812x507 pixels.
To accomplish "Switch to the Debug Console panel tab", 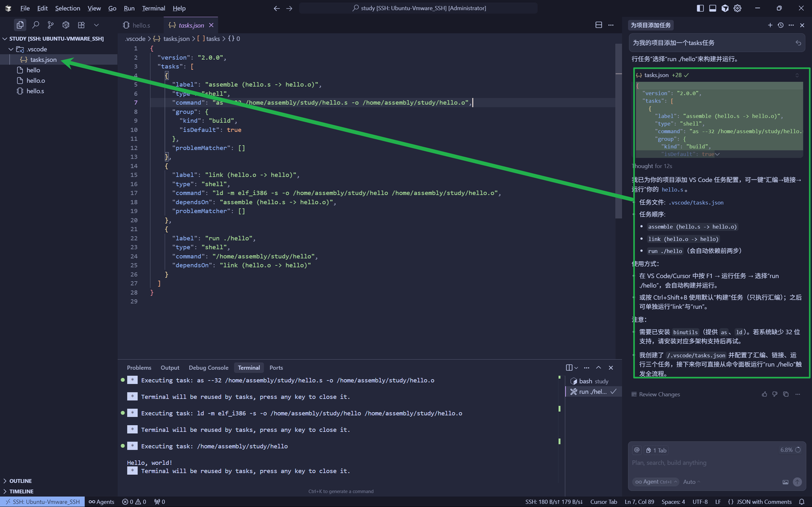I will click(x=209, y=368).
